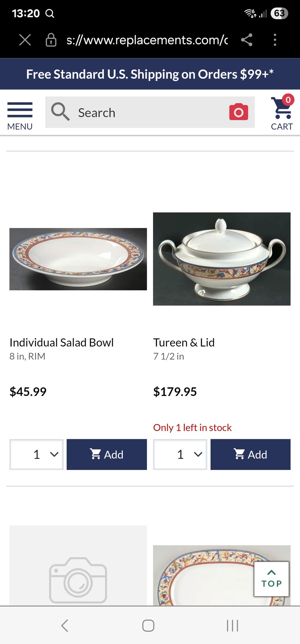This screenshot has height=644, width=300.
Task: Tap the share icon in address bar
Action: [247, 40]
